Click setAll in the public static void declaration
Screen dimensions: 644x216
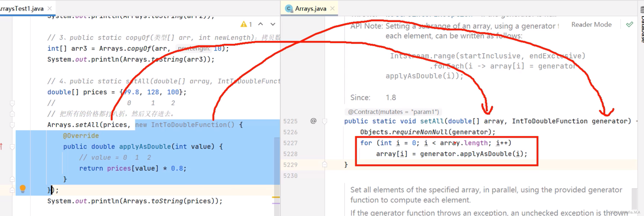[432, 121]
